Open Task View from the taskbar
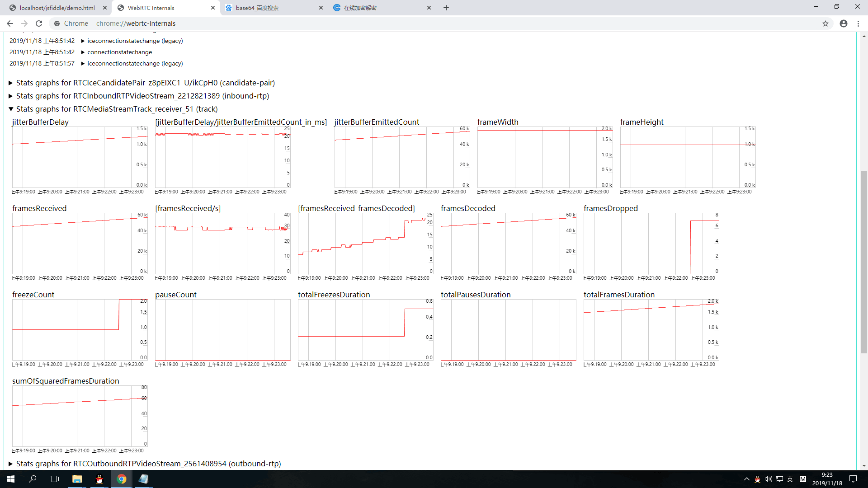This screenshot has width=868, height=488. 54,479
